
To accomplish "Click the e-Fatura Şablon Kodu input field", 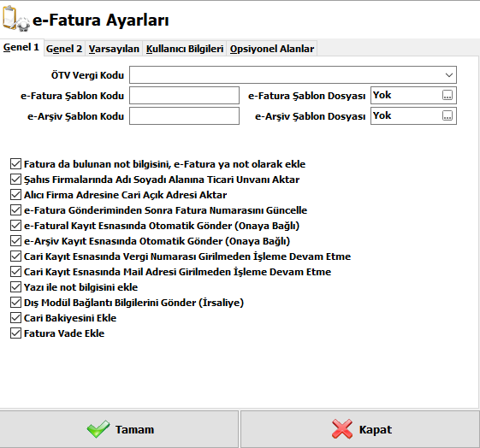I will [184, 96].
